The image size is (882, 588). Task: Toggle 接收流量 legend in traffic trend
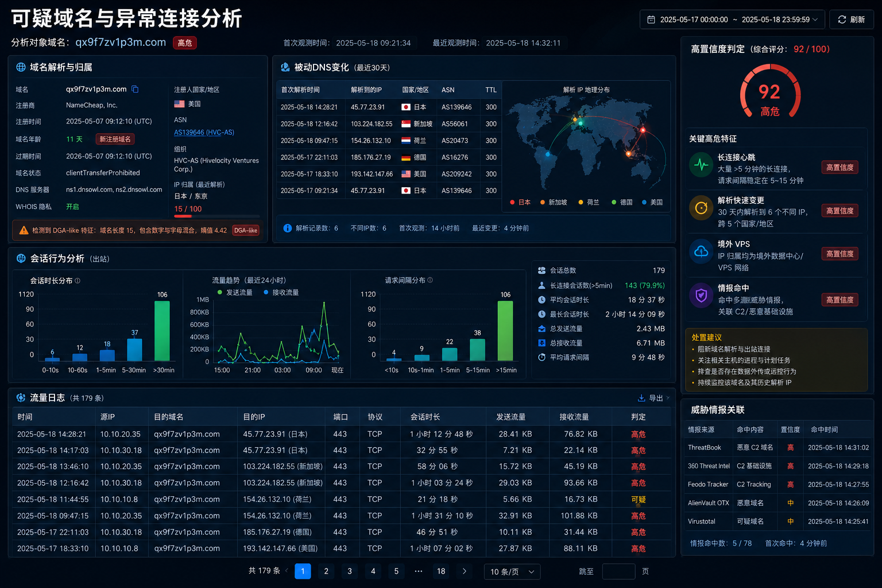pyautogui.click(x=281, y=292)
